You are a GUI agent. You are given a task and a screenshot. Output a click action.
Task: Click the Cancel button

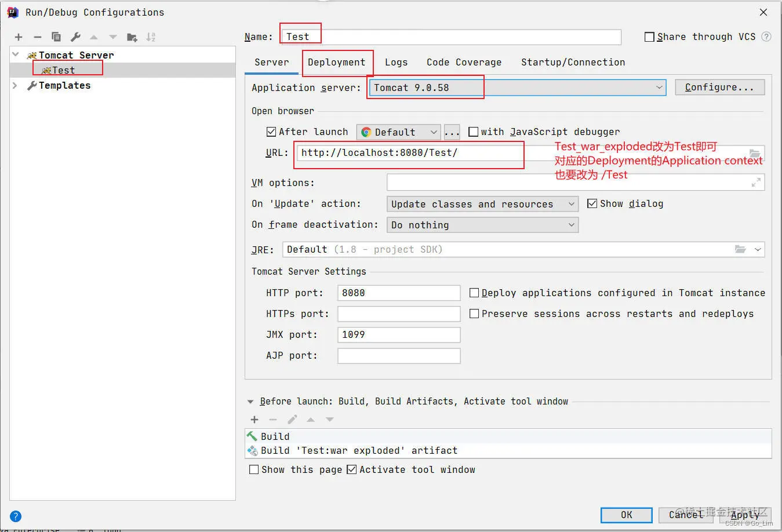[x=686, y=515]
